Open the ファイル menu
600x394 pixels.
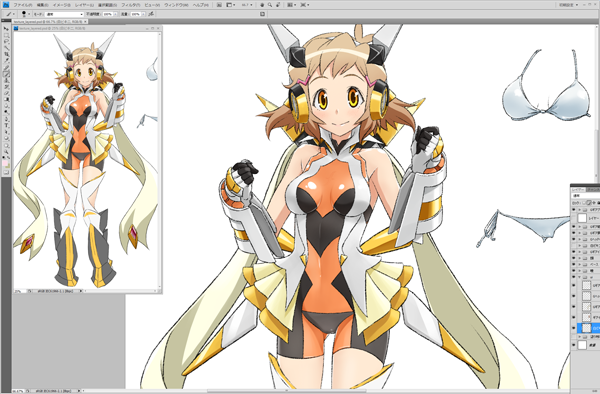click(22, 5)
